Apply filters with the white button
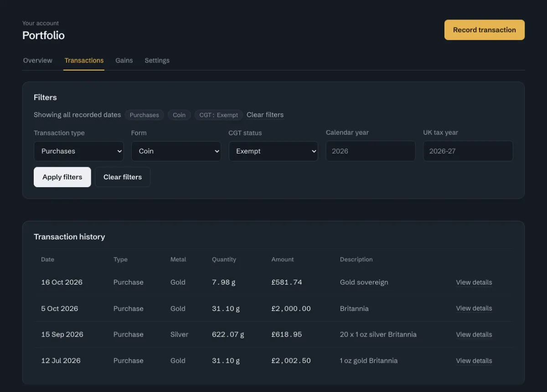The width and height of the screenshot is (547, 392). (62, 177)
